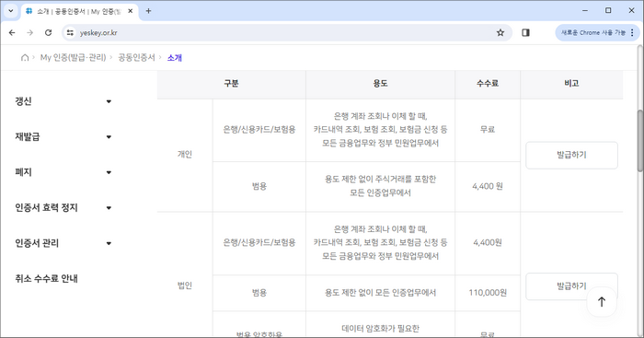Click 용도 제한 없이 모든 인증업무에서 description
The width and height of the screenshot is (644, 338).
[380, 293]
